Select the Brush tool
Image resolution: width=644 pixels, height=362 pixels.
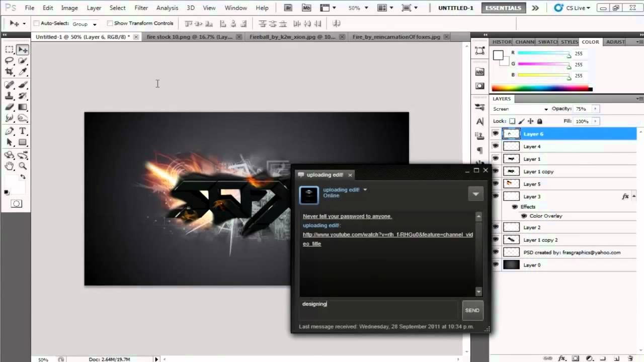pyautogui.click(x=22, y=85)
